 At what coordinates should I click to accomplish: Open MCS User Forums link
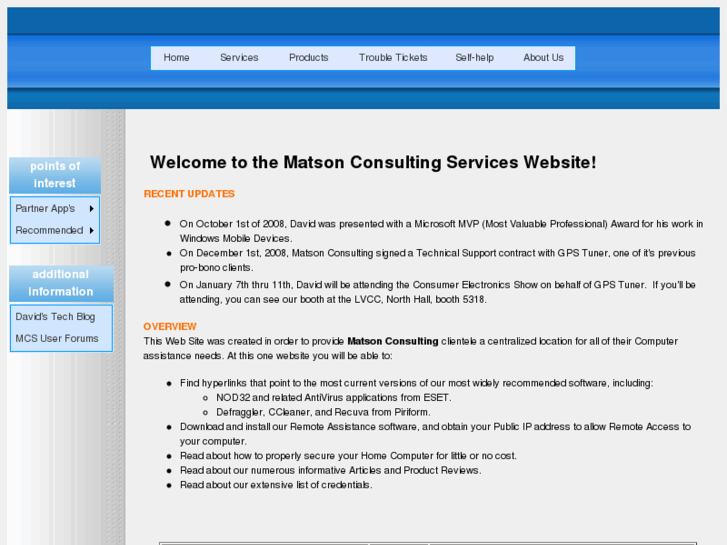point(57,339)
